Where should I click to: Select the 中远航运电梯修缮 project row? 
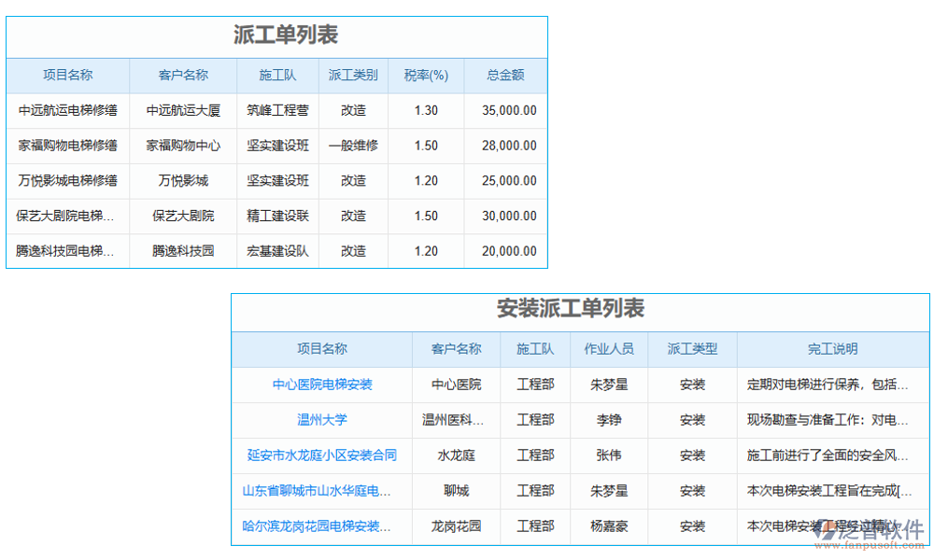tap(66, 110)
